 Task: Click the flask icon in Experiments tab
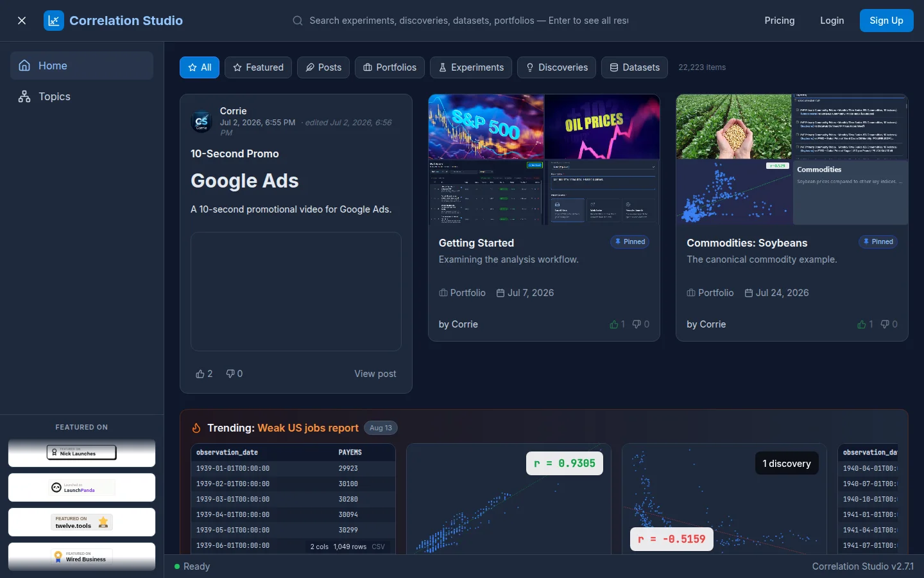pyautogui.click(x=443, y=67)
